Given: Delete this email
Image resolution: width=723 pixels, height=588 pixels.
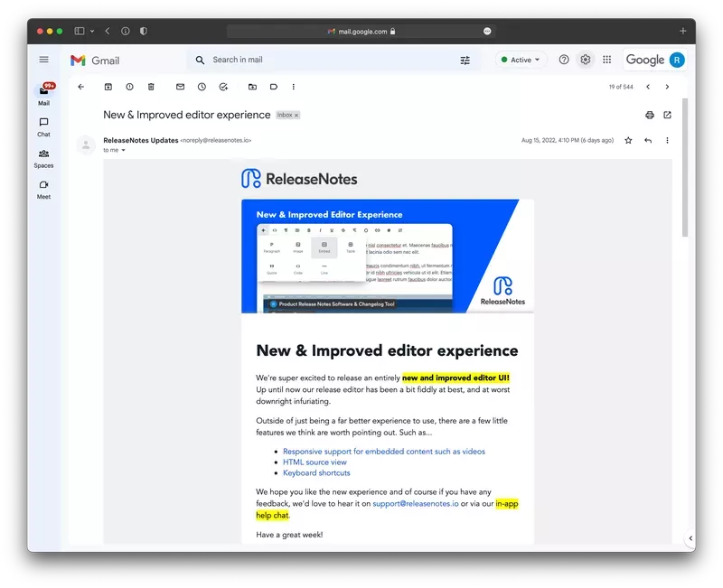Looking at the screenshot, I should (x=151, y=87).
